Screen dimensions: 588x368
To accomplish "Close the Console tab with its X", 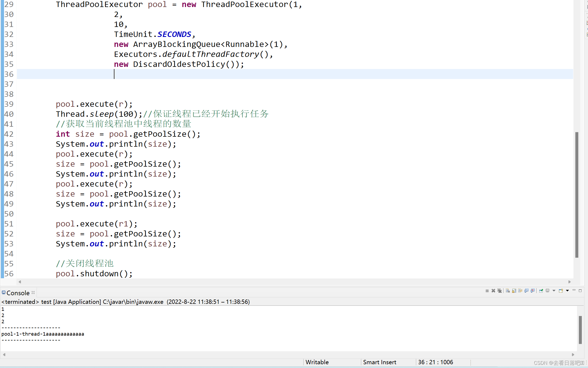I will 33,293.
